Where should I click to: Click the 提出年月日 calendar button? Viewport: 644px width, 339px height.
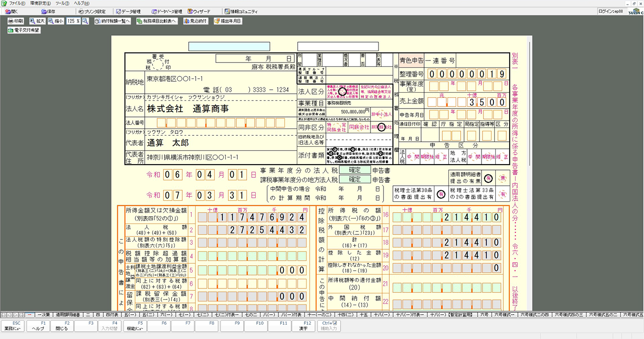228,21
